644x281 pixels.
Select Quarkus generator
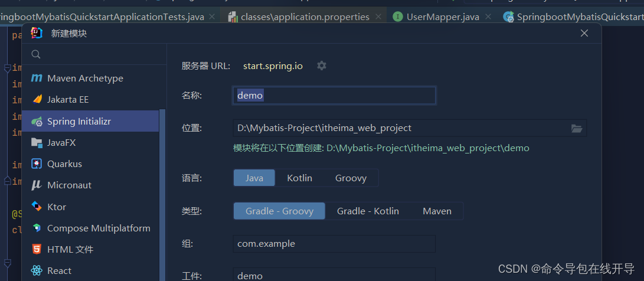[90, 164]
